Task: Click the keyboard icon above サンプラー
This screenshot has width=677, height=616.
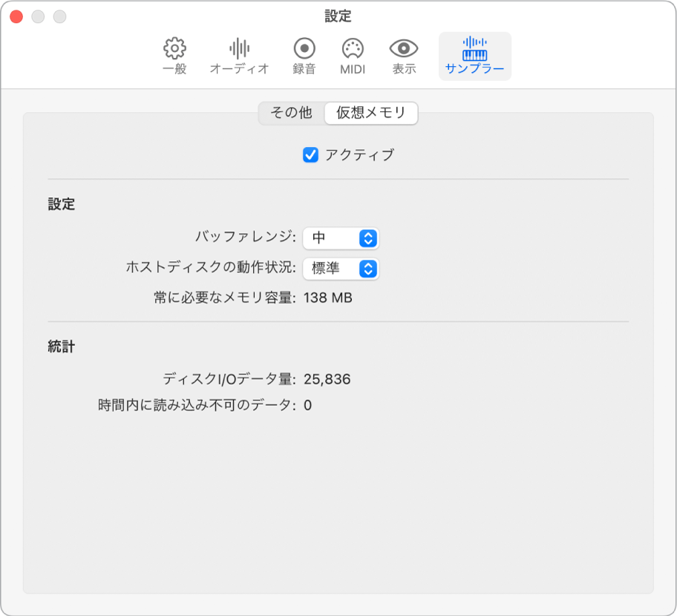Action: [x=474, y=47]
